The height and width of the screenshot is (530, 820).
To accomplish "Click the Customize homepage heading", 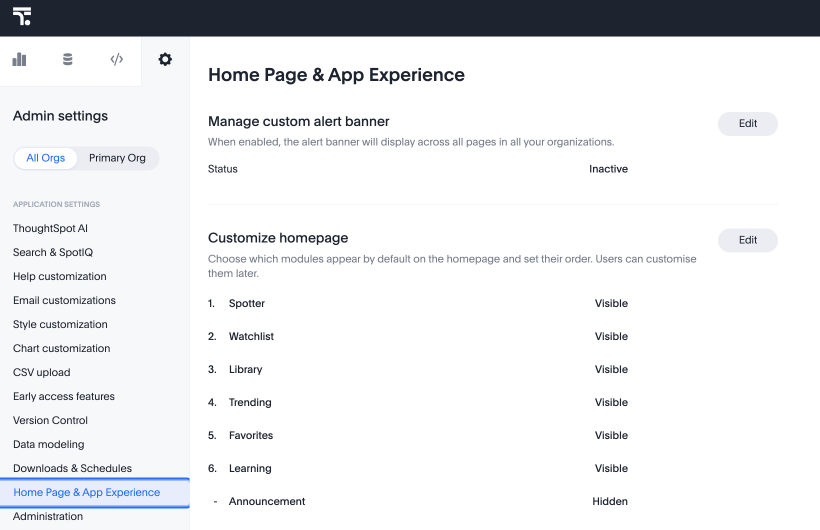I will (x=278, y=238).
